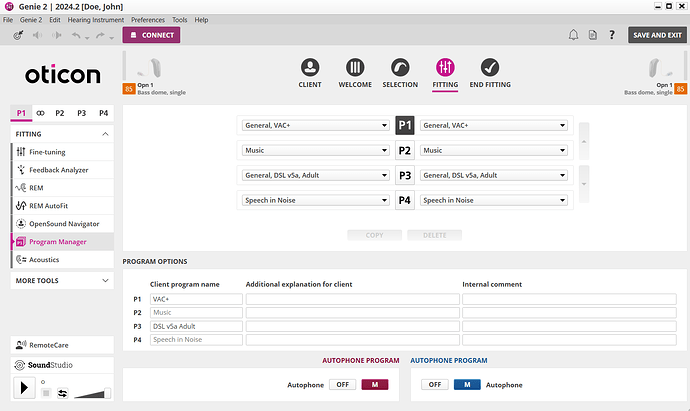The height and width of the screenshot is (411, 690).
Task: Select the Fitting step icon
Action: pyautogui.click(x=445, y=68)
